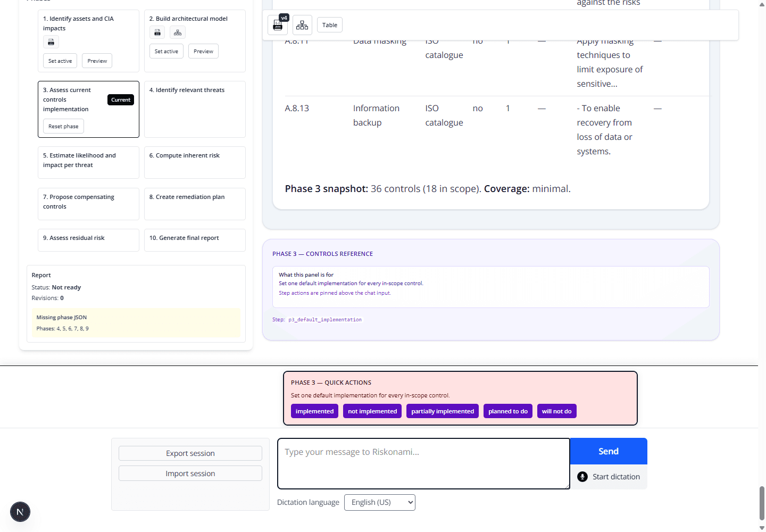Click the microphone icon next to Start dictation
The image size is (766, 532).
click(x=582, y=477)
